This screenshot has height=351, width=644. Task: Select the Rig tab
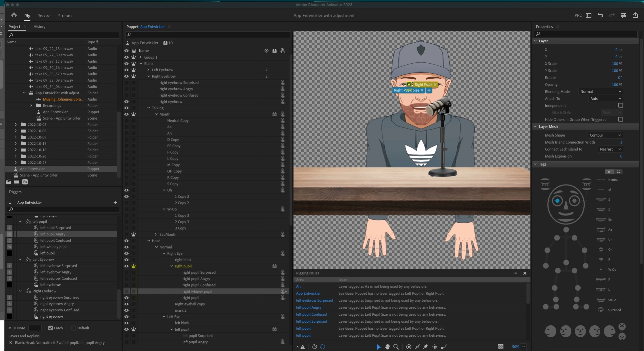click(x=27, y=16)
